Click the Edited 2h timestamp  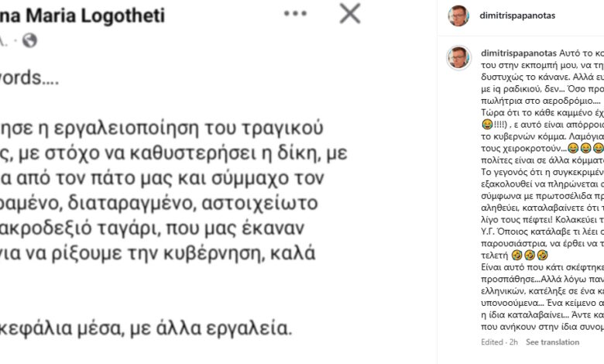point(500,342)
